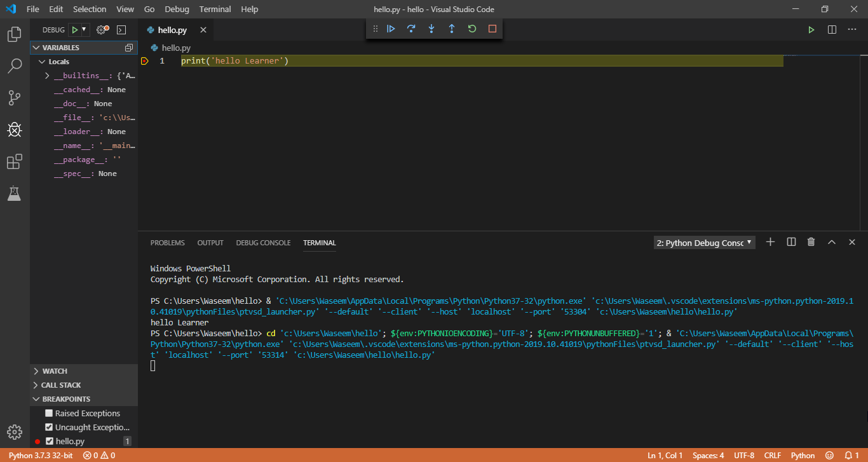
Task: Collapse the VARIABLES section
Action: tap(84, 48)
